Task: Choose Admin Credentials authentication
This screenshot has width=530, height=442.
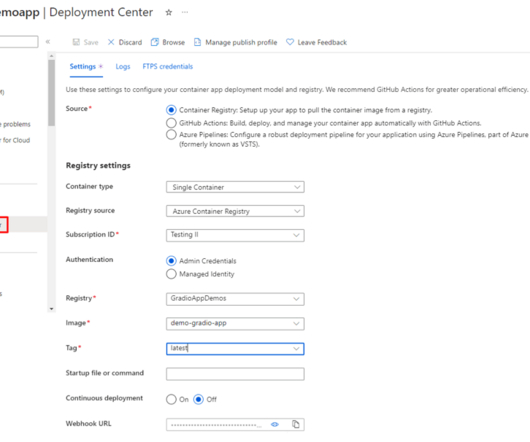Action: coord(171,261)
